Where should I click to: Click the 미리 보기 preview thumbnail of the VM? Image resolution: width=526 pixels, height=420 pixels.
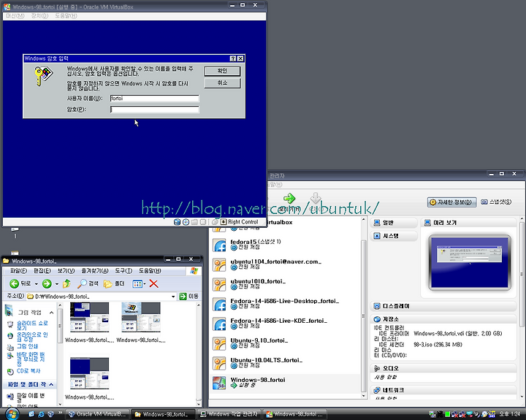click(470, 263)
